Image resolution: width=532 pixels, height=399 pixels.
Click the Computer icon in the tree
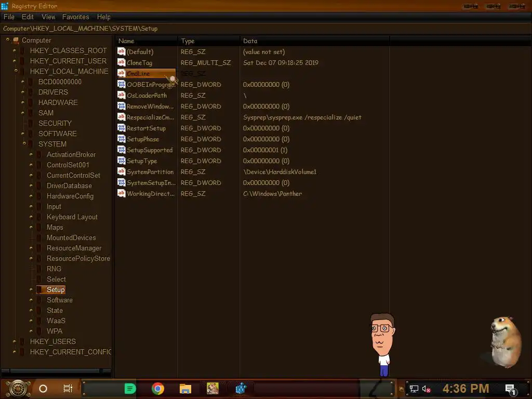pyautogui.click(x=16, y=41)
